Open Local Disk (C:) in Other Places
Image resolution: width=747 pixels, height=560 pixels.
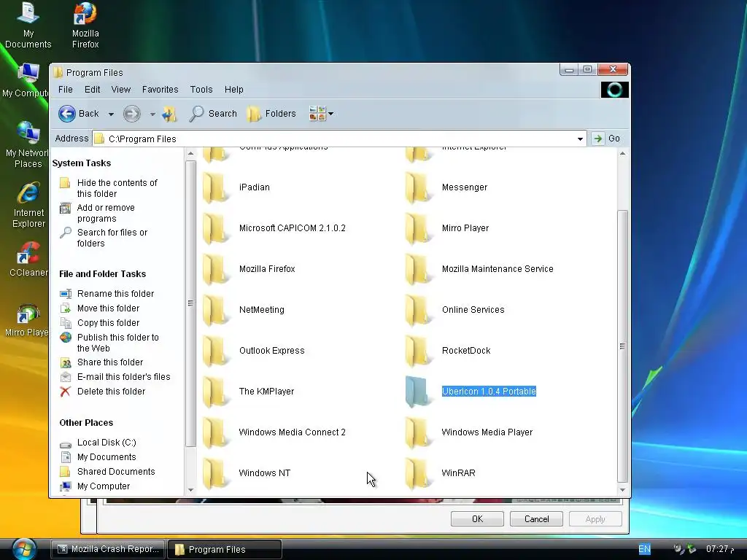[107, 443]
